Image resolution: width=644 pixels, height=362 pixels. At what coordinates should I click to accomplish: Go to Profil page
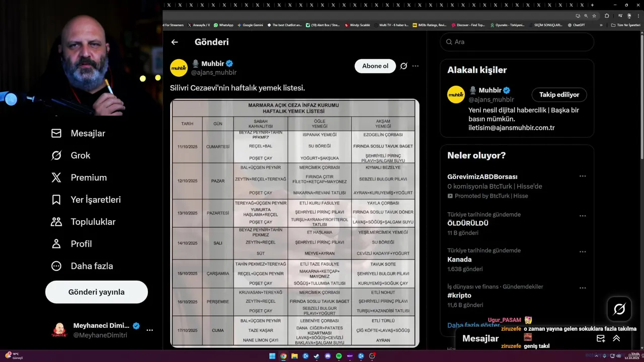(71, 244)
